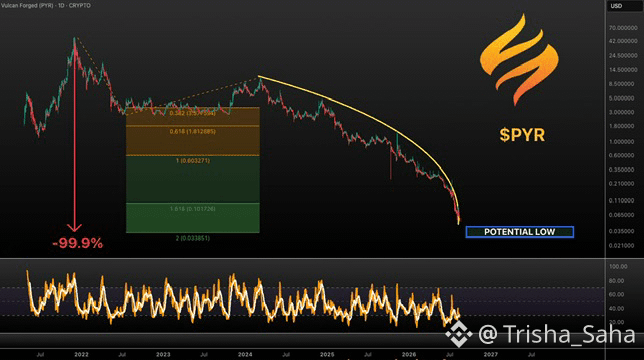
Task: Click the 2023 time axis label
Action: point(163,355)
